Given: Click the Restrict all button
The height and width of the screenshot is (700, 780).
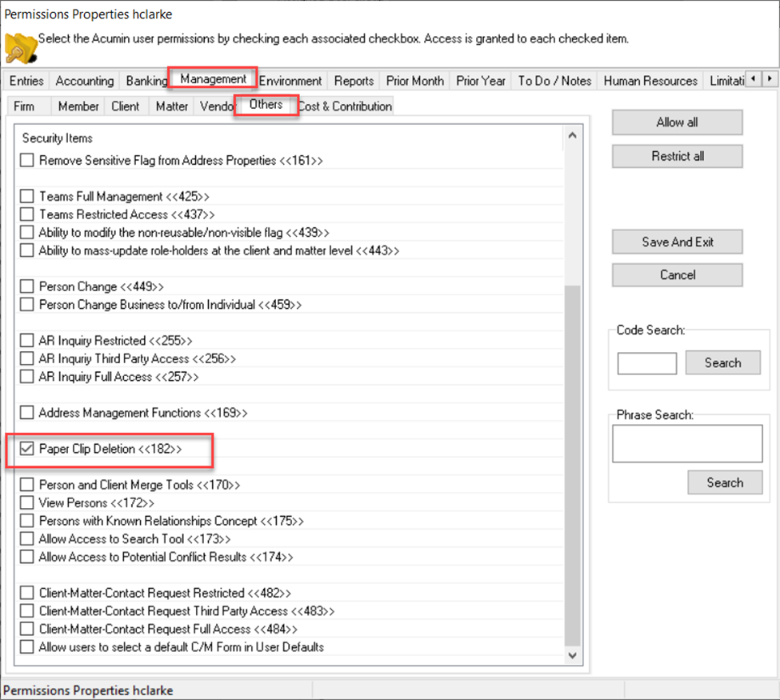Looking at the screenshot, I should pyautogui.click(x=677, y=156).
